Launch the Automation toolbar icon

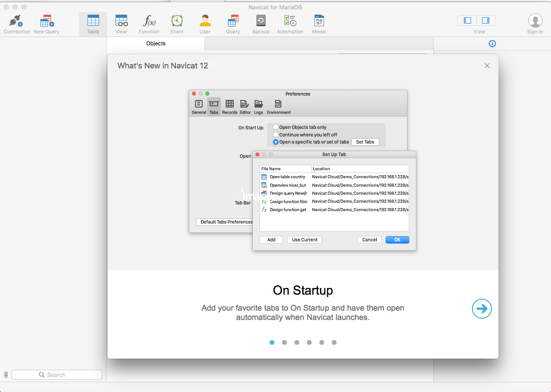click(x=290, y=24)
